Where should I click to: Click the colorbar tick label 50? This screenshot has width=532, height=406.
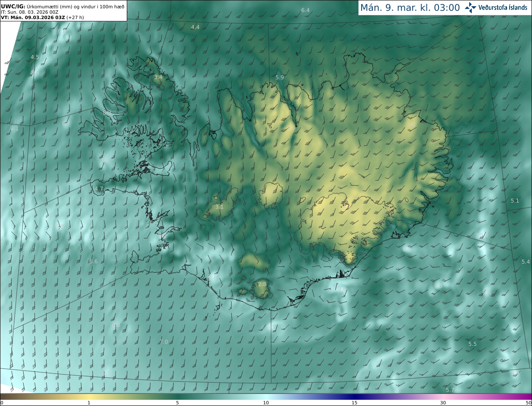coord(528,403)
